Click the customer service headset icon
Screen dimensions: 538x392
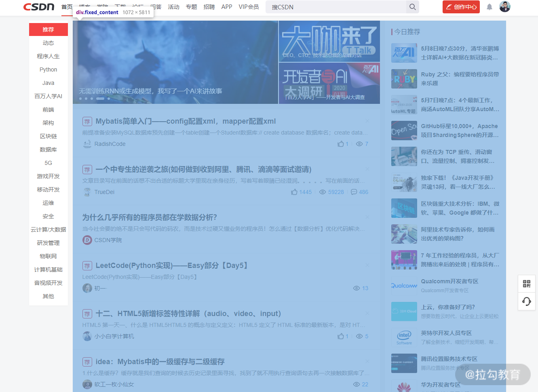(x=527, y=301)
